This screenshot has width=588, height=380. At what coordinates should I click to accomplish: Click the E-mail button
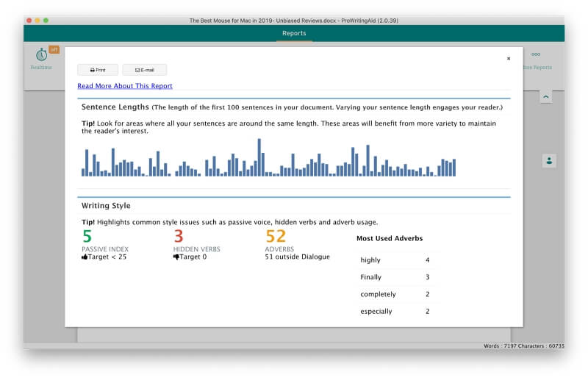(144, 70)
